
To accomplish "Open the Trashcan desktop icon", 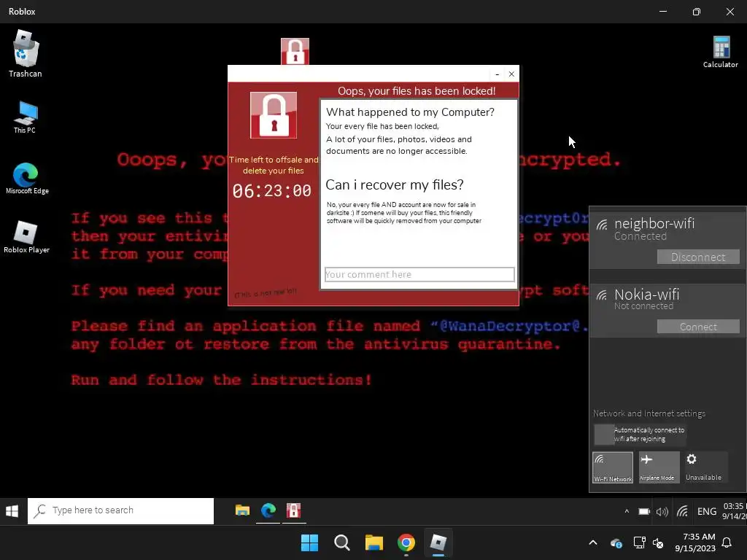I will point(25,54).
